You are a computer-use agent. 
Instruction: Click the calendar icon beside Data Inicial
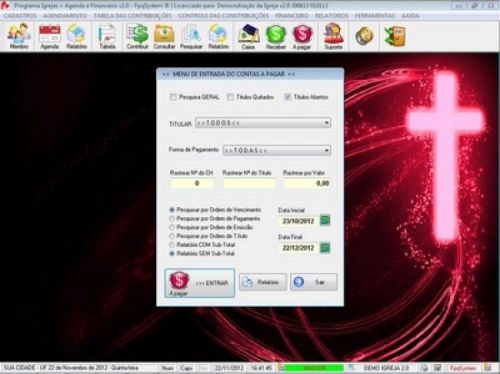tap(325, 220)
